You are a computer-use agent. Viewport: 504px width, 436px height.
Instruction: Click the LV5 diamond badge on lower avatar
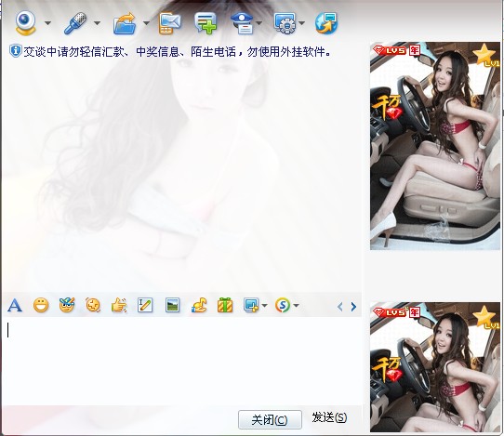point(390,311)
